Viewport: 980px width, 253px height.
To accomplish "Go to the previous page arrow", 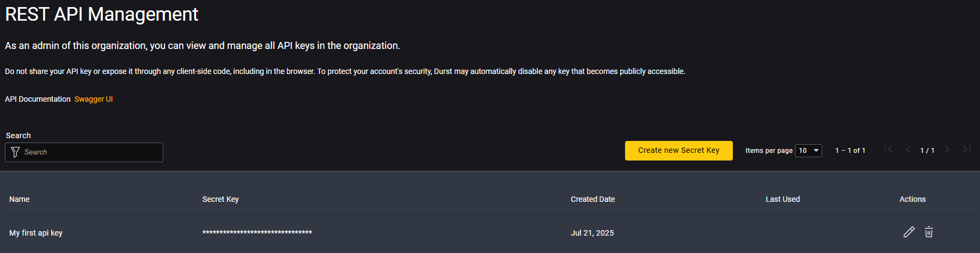I will point(908,150).
